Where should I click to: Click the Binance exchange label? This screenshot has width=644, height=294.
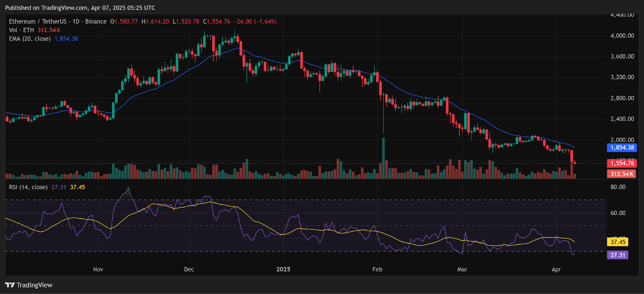(x=96, y=22)
